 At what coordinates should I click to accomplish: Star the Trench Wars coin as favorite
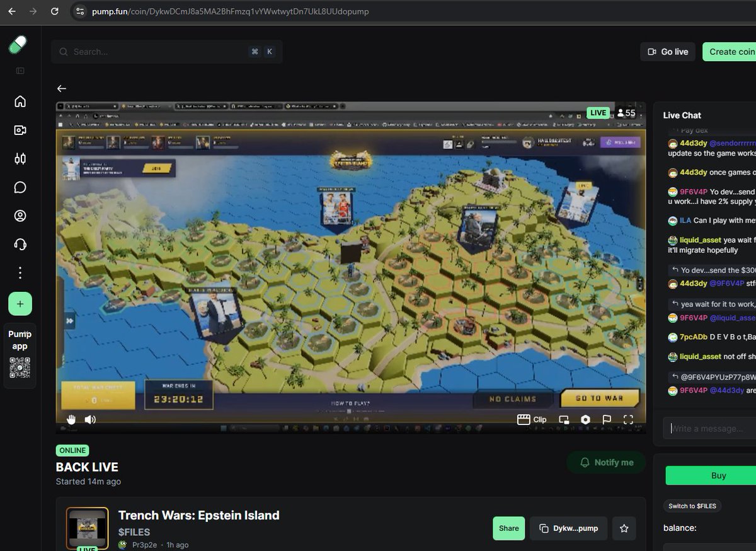click(624, 528)
